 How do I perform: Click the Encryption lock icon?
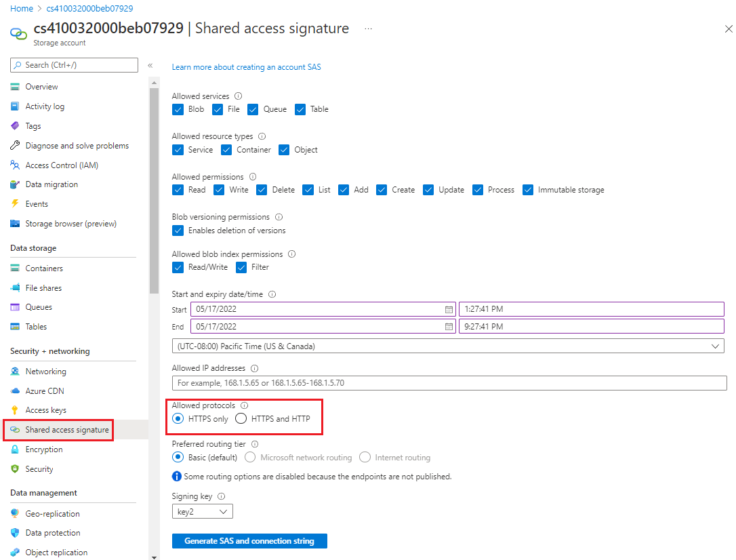pos(15,449)
